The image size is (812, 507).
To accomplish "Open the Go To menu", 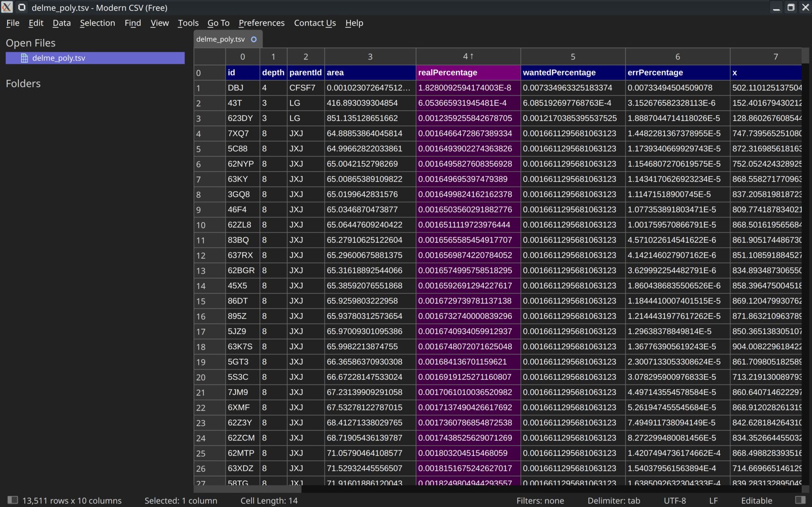I will [218, 23].
